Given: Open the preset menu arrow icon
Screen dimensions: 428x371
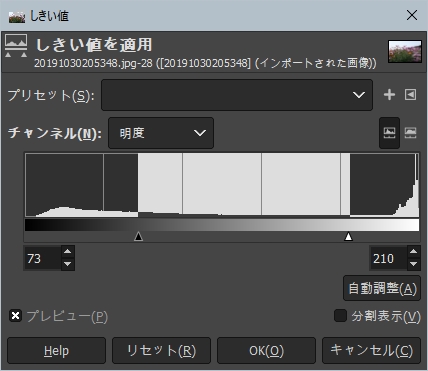Looking at the screenshot, I should point(410,95).
